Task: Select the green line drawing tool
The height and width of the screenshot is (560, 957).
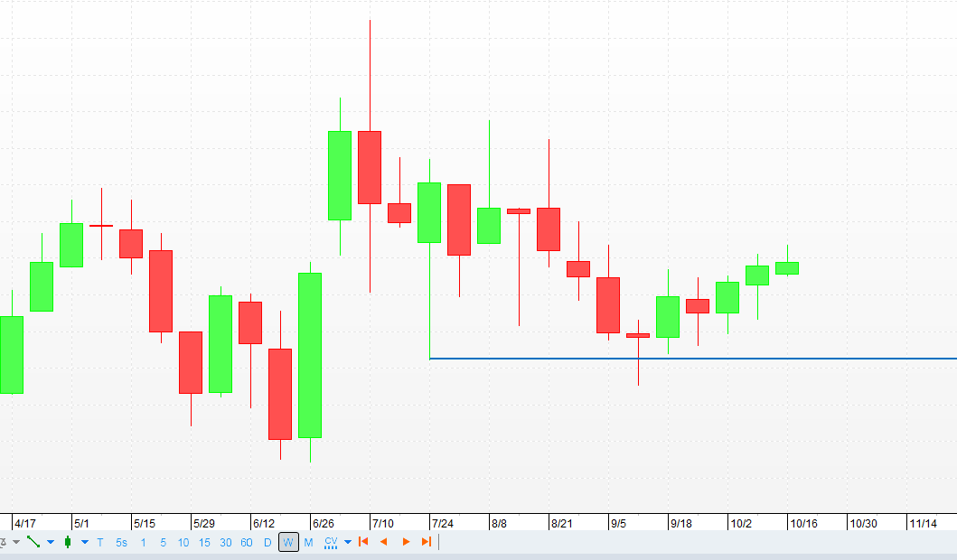Action: pyautogui.click(x=33, y=542)
